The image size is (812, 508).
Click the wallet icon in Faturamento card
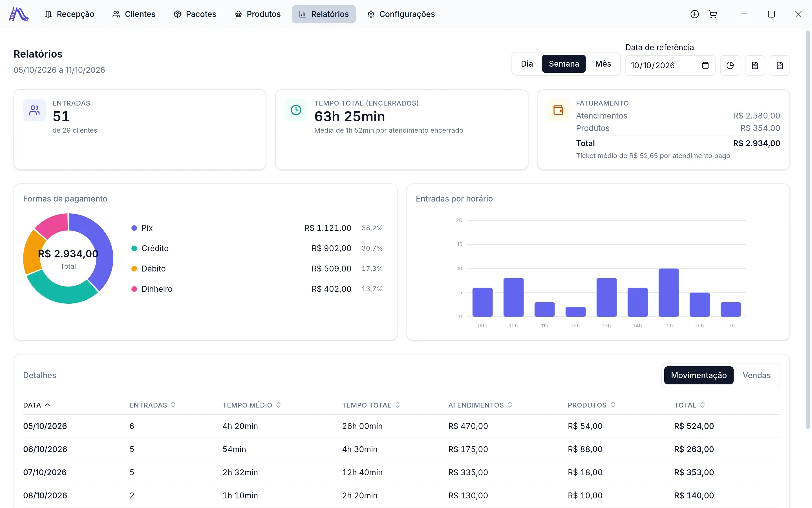(558, 110)
